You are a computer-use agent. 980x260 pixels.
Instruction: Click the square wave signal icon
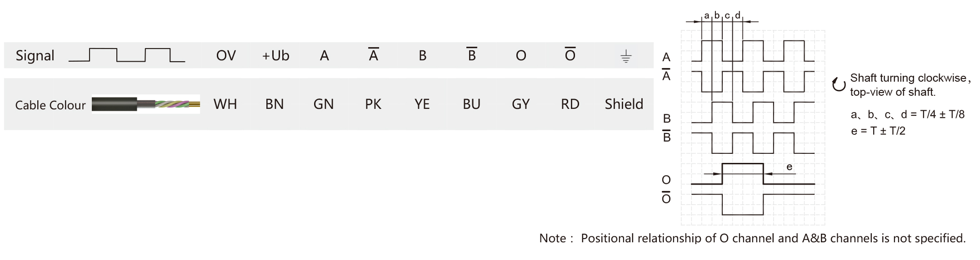coord(127,55)
